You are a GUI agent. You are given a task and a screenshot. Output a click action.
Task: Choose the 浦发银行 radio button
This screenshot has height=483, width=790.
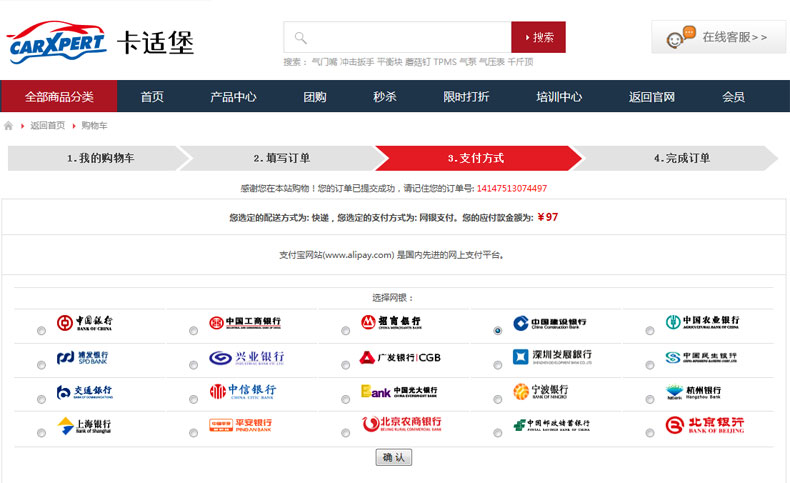41,365
